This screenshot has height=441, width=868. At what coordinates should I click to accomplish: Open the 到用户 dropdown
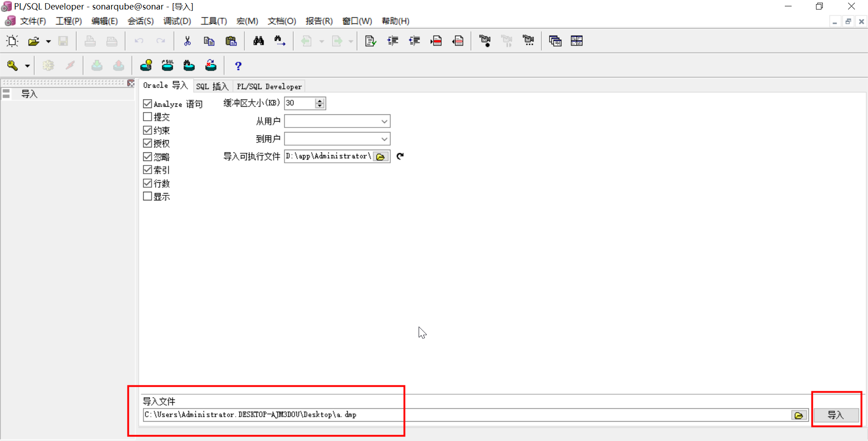[x=384, y=139]
